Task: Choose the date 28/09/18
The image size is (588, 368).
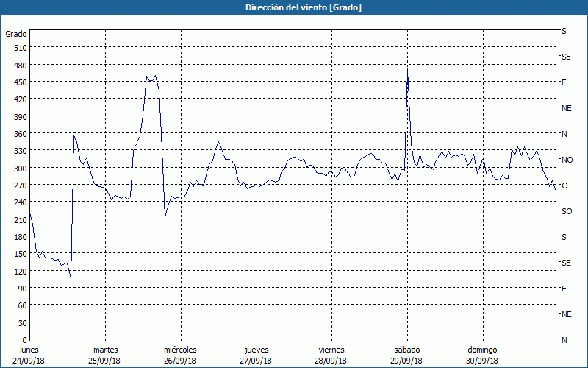Action: [331, 361]
